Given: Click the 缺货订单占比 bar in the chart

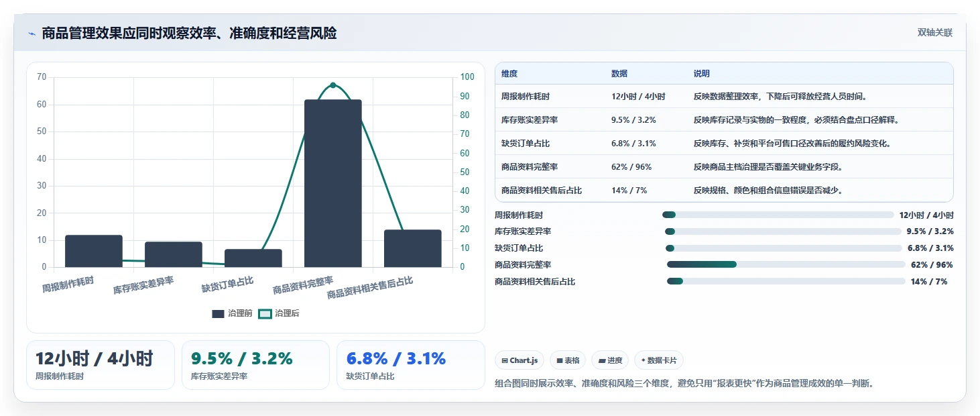Looking at the screenshot, I should [x=253, y=258].
